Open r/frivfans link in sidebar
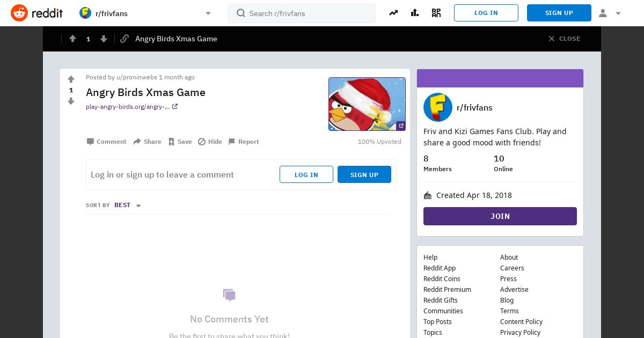Viewport: 644px width, 338px height. coord(474,107)
